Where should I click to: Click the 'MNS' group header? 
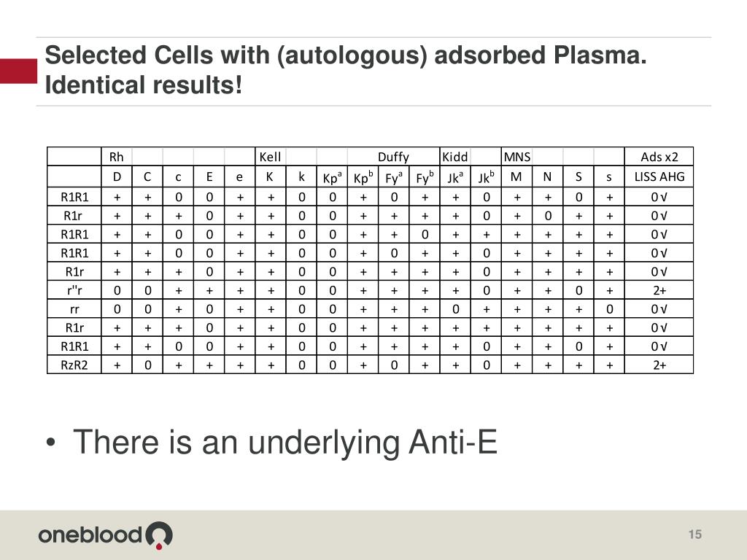(517, 157)
